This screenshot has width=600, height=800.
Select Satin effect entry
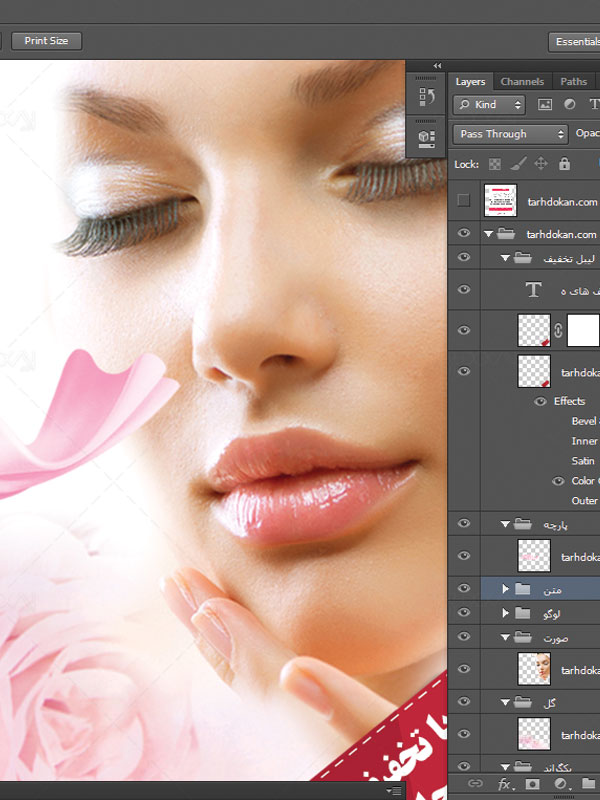tap(583, 461)
